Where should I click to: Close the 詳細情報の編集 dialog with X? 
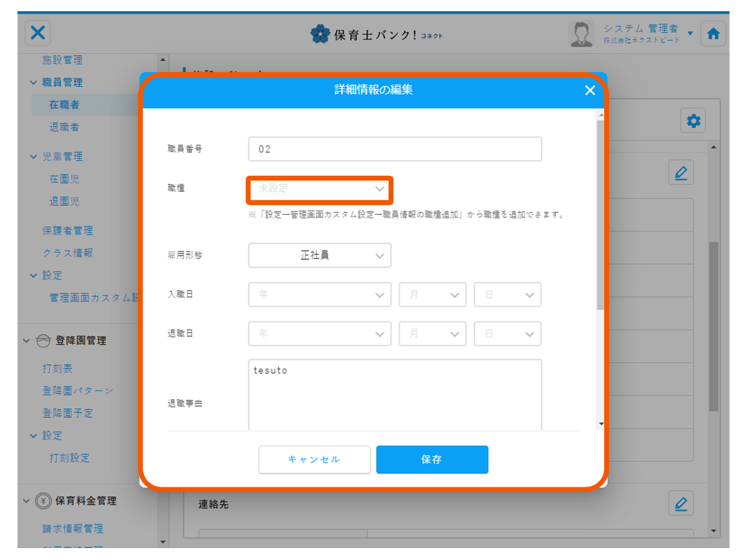point(589,90)
